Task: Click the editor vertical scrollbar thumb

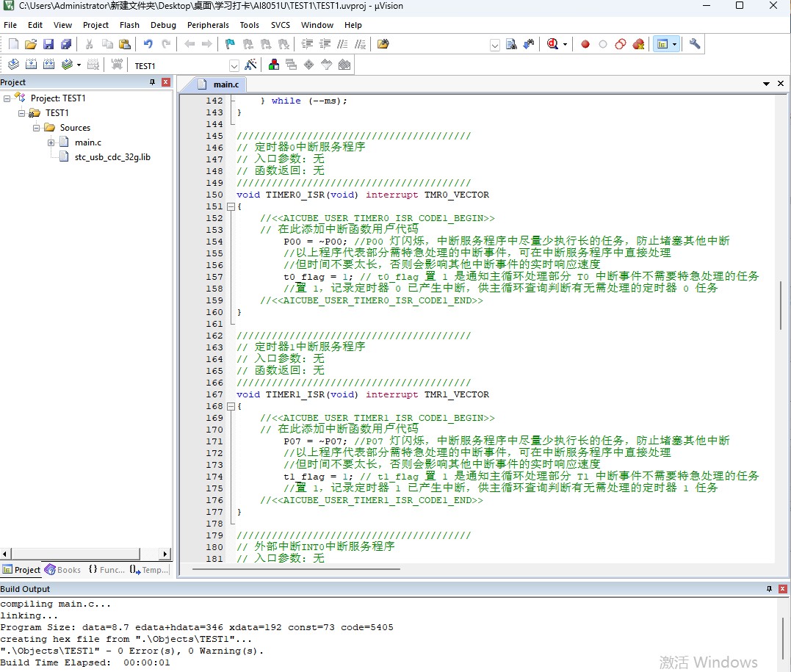Action: pos(781,306)
